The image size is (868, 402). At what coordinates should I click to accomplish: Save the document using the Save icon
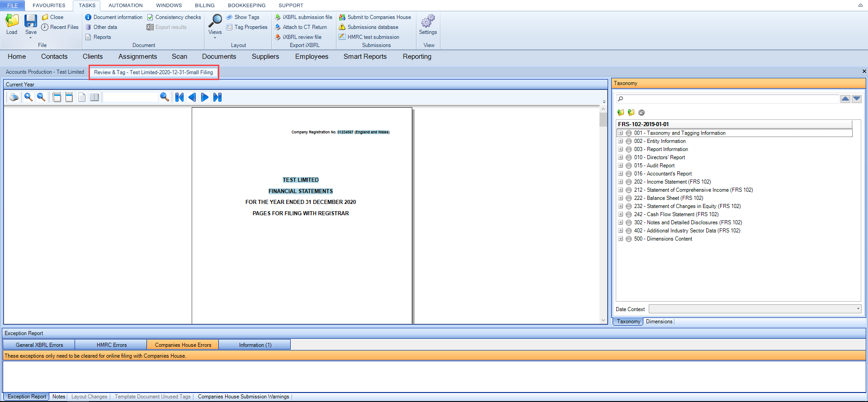(31, 21)
